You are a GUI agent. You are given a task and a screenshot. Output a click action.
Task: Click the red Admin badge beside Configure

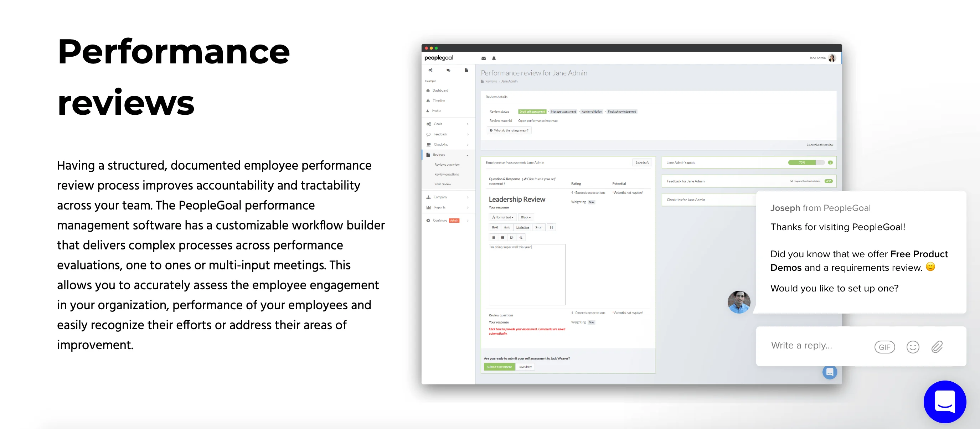point(454,221)
